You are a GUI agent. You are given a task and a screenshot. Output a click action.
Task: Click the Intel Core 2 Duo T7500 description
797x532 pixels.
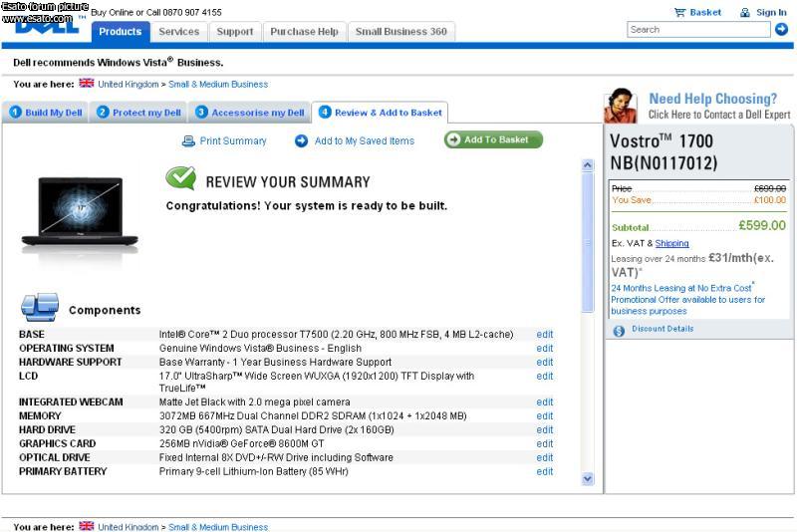(x=336, y=335)
